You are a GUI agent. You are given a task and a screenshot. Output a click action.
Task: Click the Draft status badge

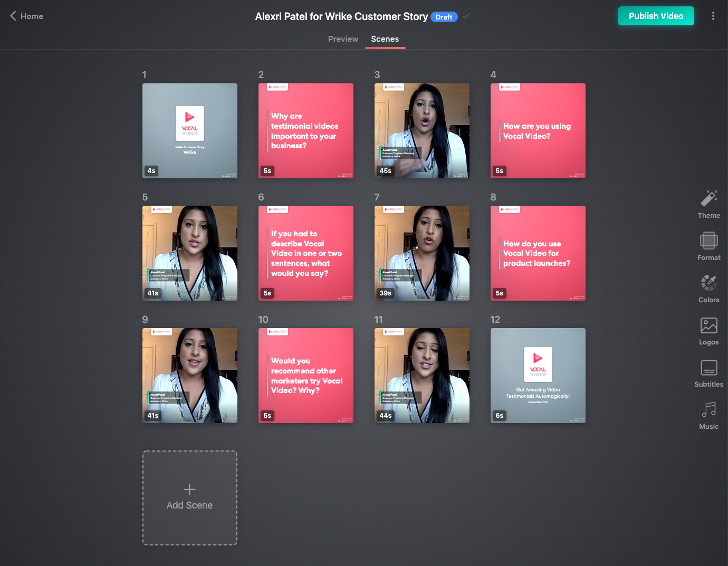(444, 17)
